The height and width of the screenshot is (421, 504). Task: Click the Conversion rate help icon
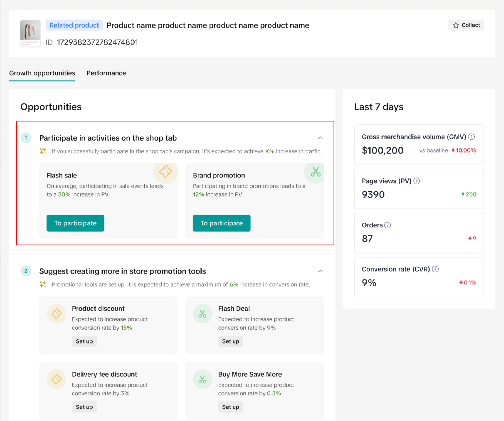435,269
